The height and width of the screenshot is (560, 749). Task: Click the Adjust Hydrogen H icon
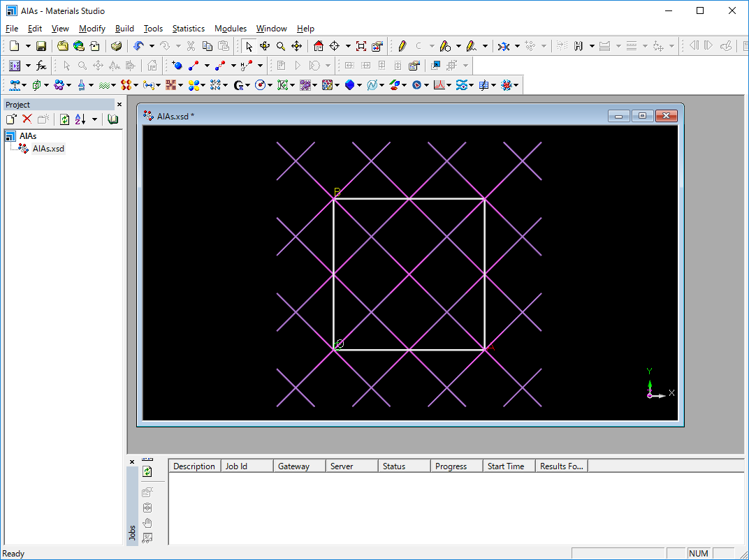pos(579,46)
